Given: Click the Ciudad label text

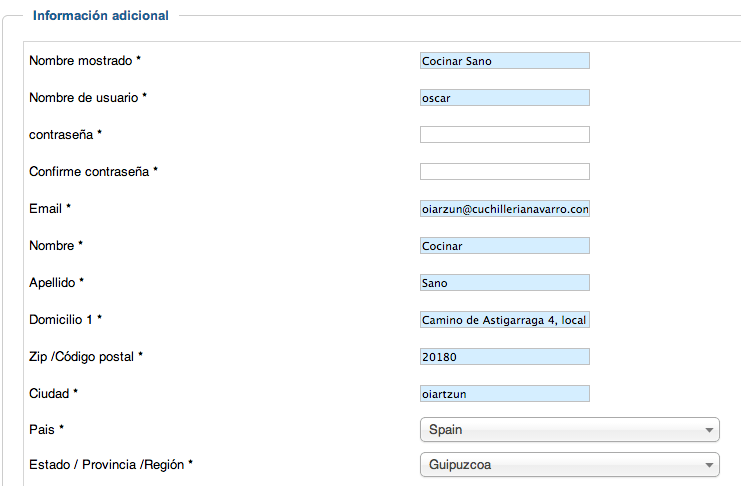Looking at the screenshot, I should click(49, 393).
